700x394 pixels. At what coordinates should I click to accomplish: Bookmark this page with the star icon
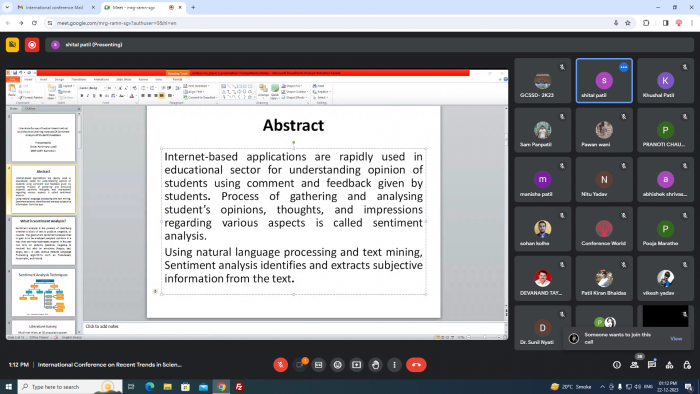click(628, 23)
